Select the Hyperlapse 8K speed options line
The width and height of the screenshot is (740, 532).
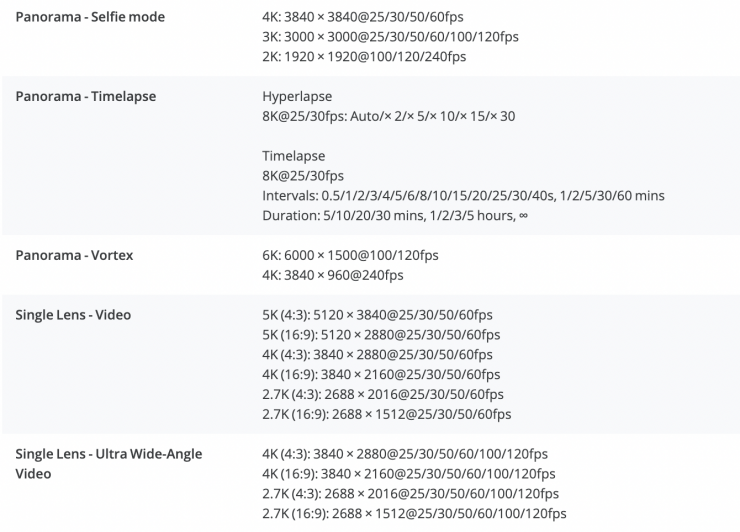[x=389, y=117]
